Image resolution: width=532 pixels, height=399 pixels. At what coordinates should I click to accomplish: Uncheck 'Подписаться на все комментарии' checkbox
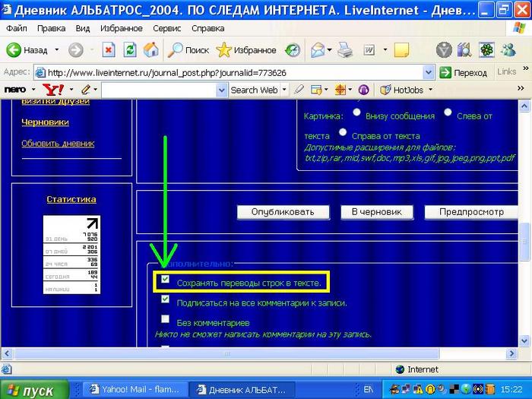click(165, 299)
